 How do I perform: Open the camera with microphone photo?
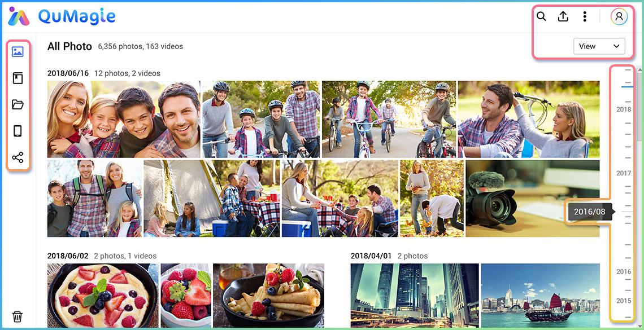coord(532,198)
